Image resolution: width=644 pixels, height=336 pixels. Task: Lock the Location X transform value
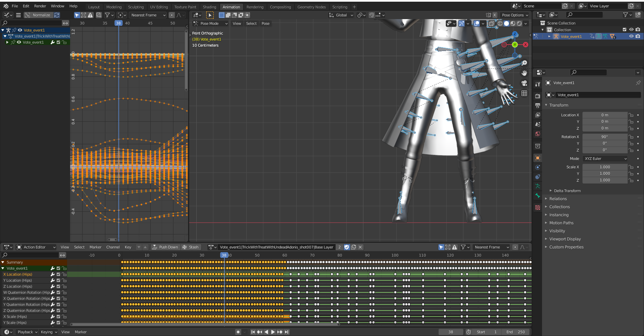point(631,115)
